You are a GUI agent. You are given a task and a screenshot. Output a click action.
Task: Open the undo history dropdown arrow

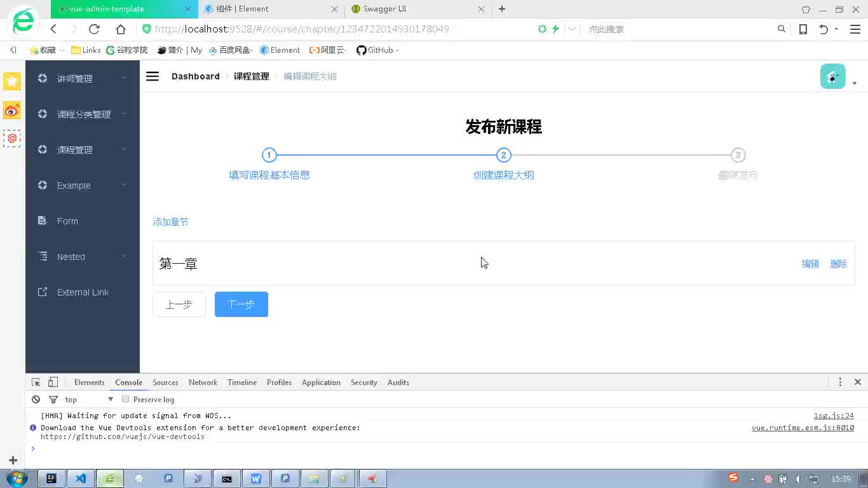pyautogui.click(x=836, y=29)
